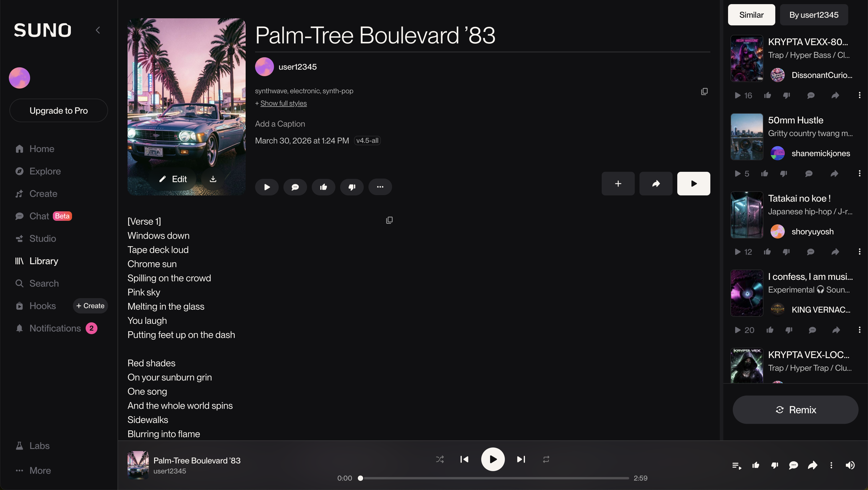Image resolution: width=868 pixels, height=490 pixels.
Task: Collapse the left sidebar
Action: point(98,30)
